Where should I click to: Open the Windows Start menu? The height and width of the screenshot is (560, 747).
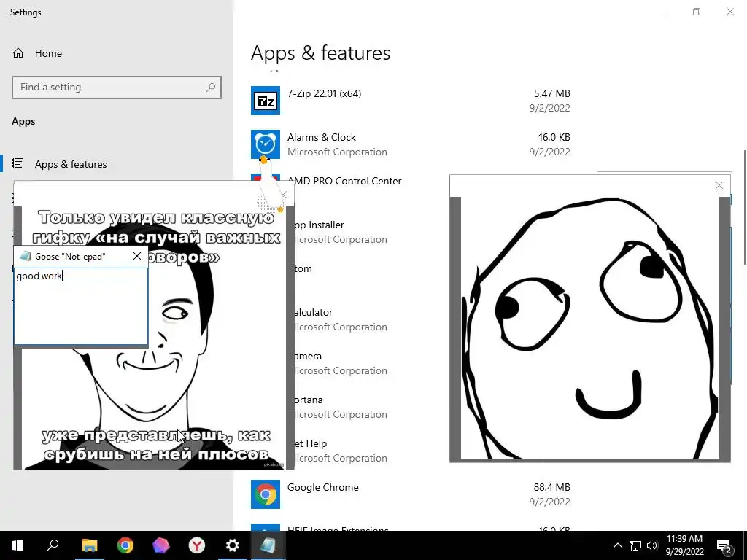coord(18,545)
